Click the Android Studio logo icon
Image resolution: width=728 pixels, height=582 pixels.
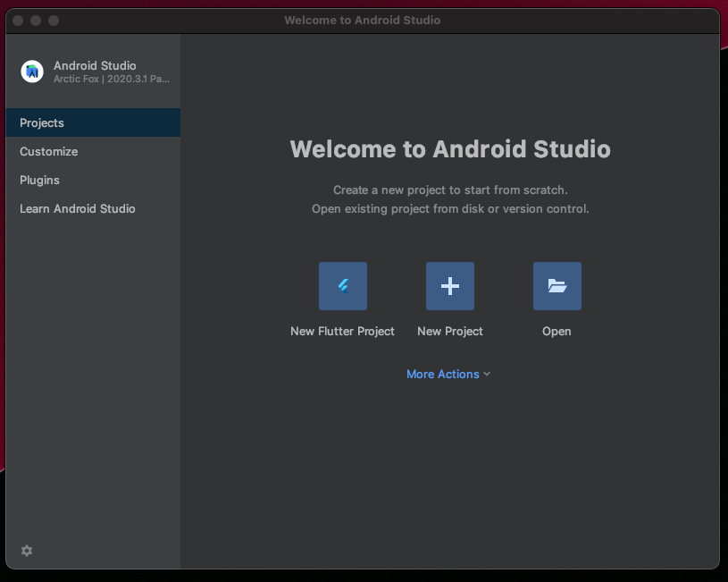tap(32, 72)
